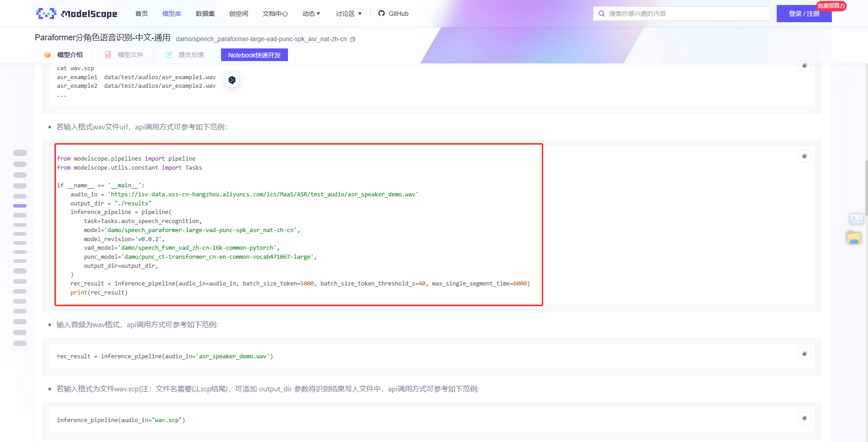The height and width of the screenshot is (442, 868).
Task: Click the search magnifier icon
Action: click(602, 14)
